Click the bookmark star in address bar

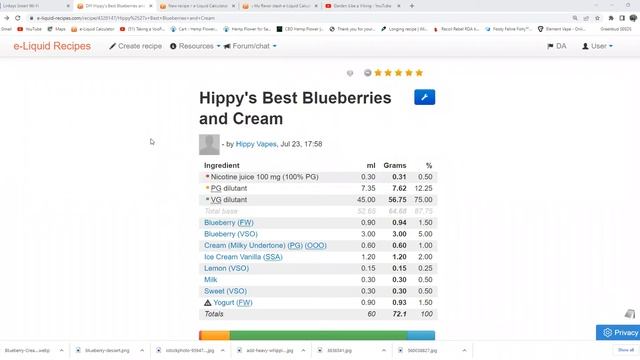click(x=598, y=18)
